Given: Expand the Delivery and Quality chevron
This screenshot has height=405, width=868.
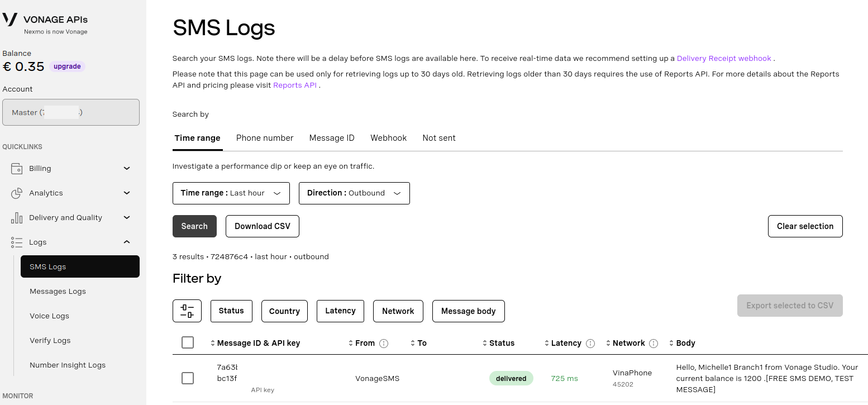Looking at the screenshot, I should click(x=127, y=217).
